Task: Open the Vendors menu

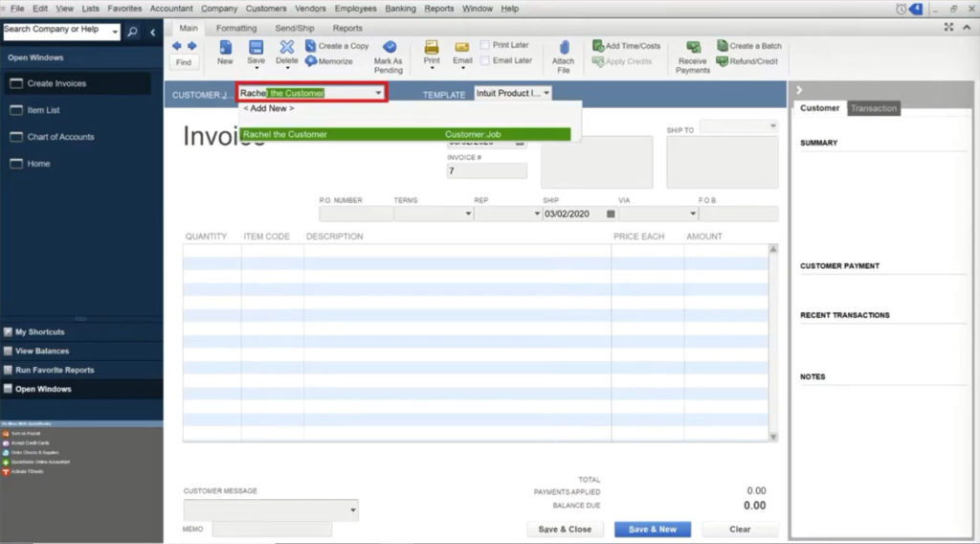Action: (309, 9)
